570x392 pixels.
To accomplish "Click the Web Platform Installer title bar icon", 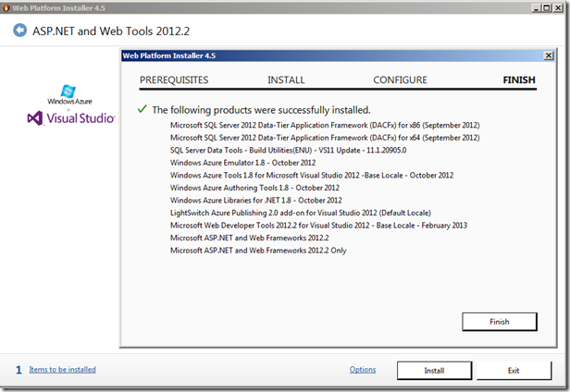I will (6, 7).
